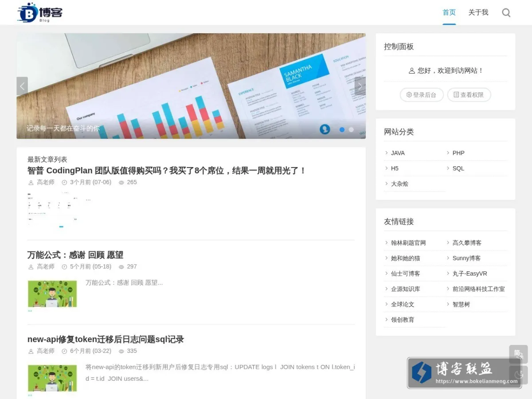Screen dimensions: 532x399
Task: Open the H5 category
Action: [395, 168]
